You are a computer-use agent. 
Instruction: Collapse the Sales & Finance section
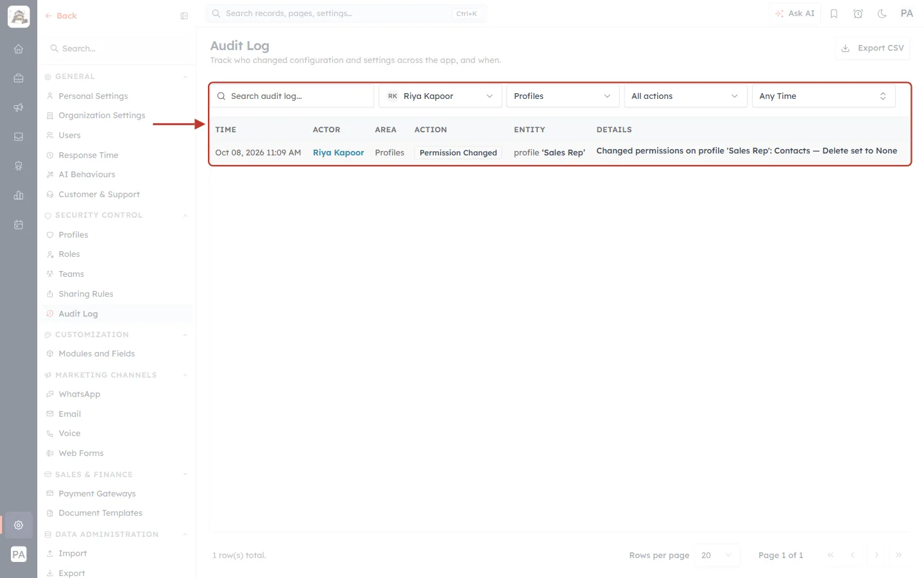tap(185, 475)
